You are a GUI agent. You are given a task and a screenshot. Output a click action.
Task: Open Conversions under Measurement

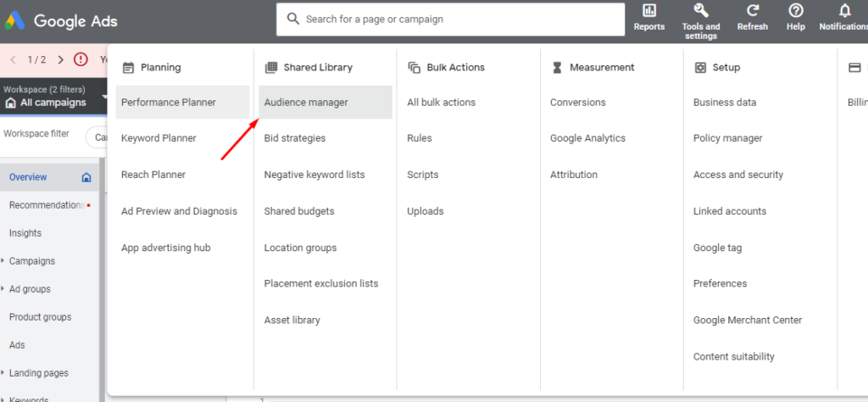pos(578,103)
